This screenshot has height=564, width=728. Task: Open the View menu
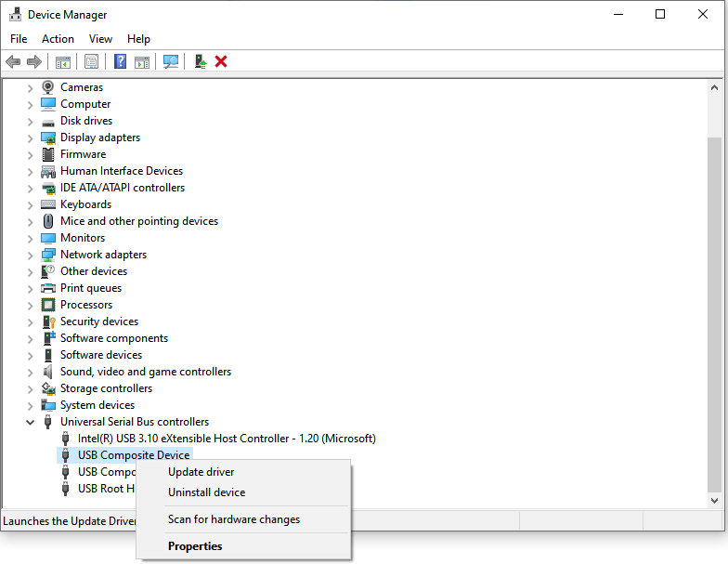pos(100,39)
